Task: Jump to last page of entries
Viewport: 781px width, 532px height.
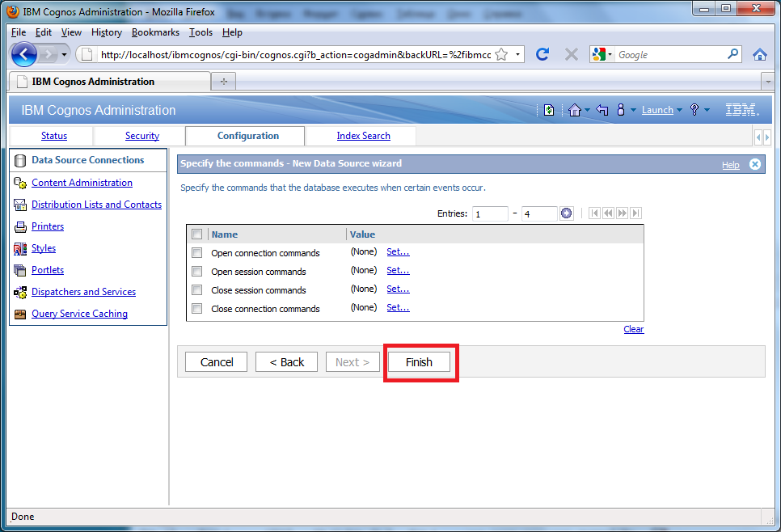Action: (635, 213)
